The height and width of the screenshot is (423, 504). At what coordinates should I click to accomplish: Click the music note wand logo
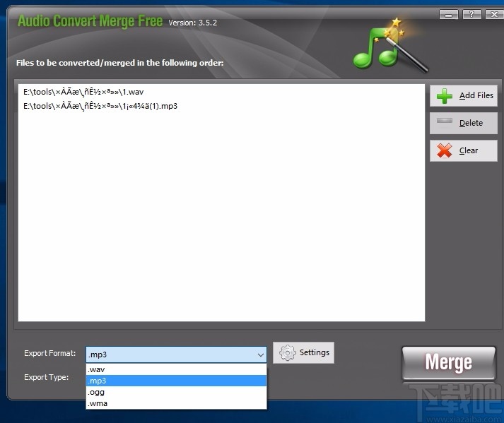click(390, 45)
